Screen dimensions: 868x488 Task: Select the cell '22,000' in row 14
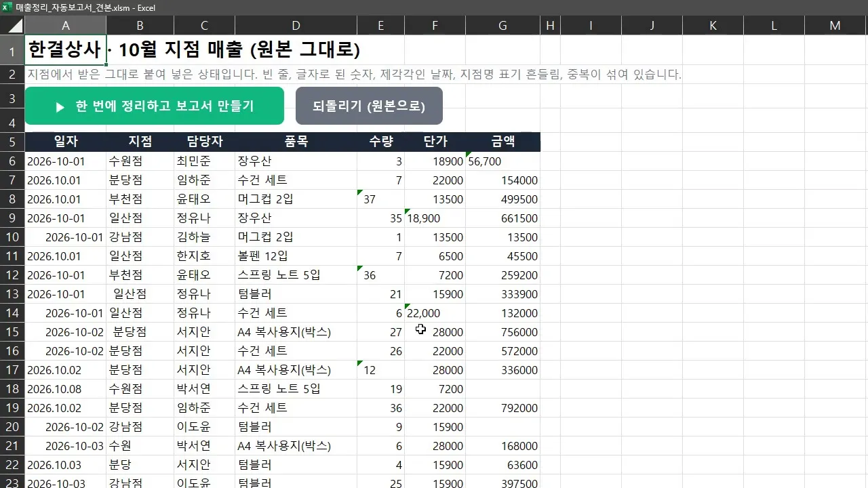click(x=435, y=313)
